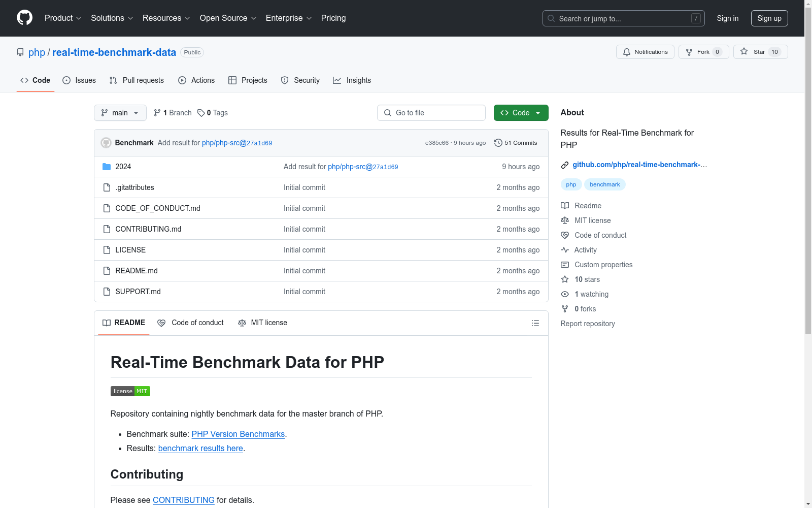
Task: Open the real-time-benchmark-data repository link
Action: [x=114, y=52]
